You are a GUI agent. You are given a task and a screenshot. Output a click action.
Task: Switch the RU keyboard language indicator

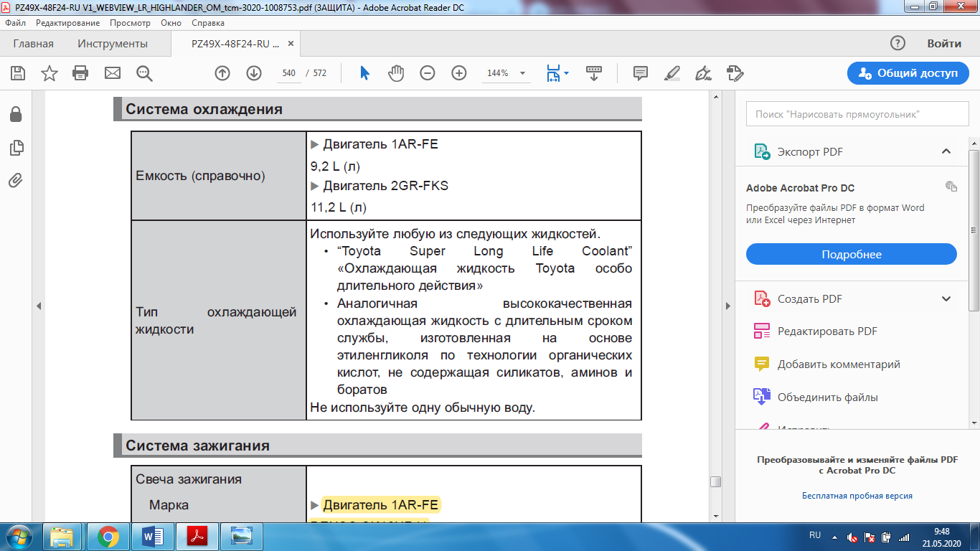tap(814, 536)
